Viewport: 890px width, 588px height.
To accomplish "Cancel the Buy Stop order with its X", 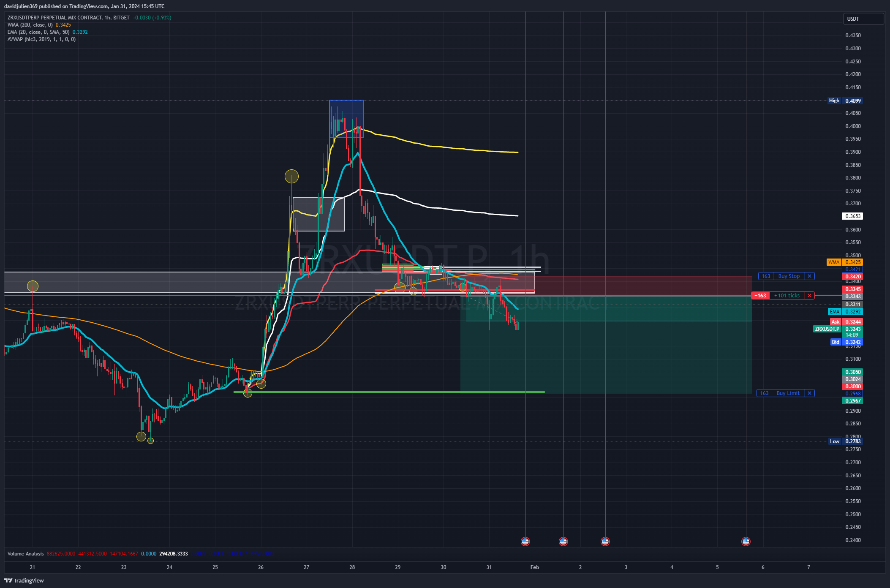I will tap(809, 276).
